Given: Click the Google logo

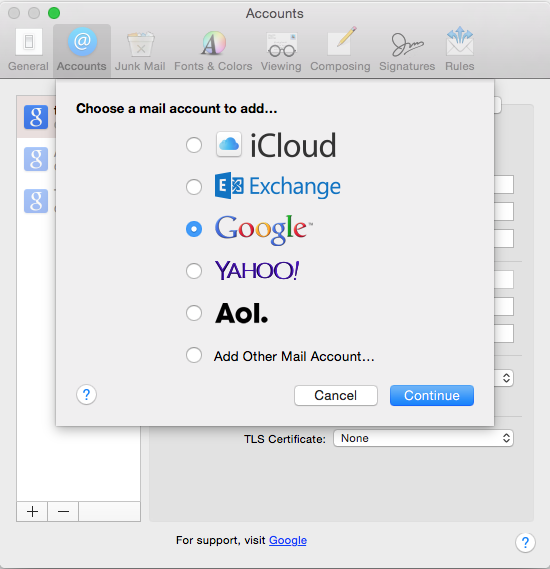Looking at the screenshot, I should 264,229.
